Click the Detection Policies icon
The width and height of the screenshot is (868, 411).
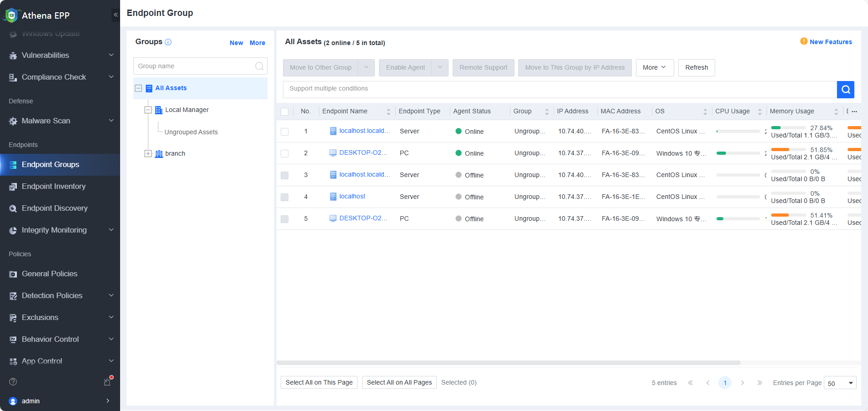pyautogui.click(x=13, y=296)
